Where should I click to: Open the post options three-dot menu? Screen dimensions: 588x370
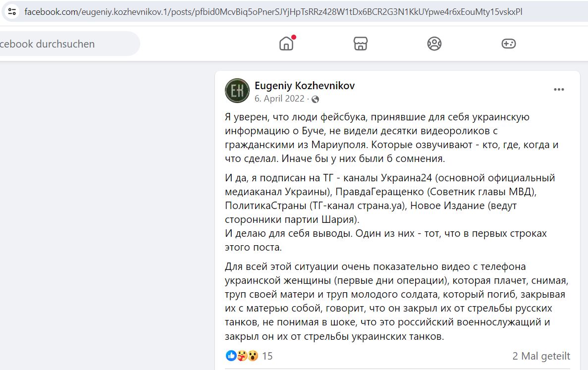pyautogui.click(x=559, y=89)
